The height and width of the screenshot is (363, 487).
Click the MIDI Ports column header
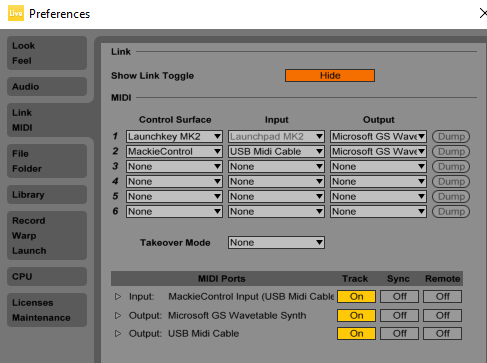tap(222, 279)
